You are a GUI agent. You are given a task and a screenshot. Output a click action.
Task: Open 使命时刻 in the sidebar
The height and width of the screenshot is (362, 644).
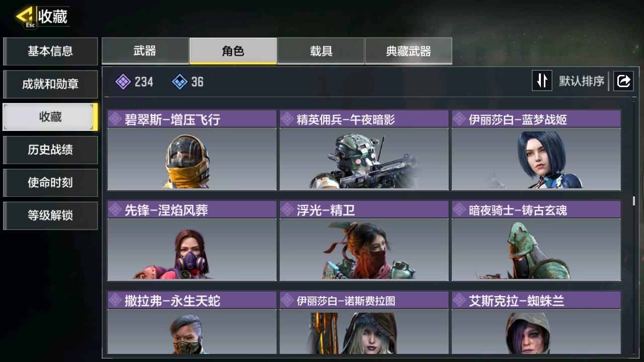50,182
